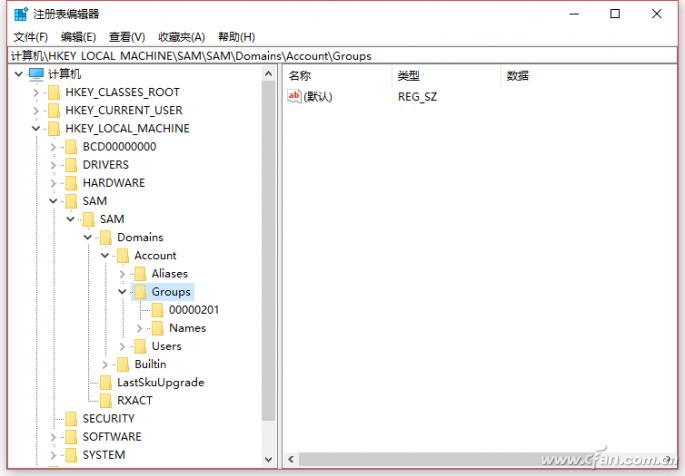The image size is (685, 476).
Task: Click the tree pane scroll down arrow
Action: pyautogui.click(x=269, y=459)
